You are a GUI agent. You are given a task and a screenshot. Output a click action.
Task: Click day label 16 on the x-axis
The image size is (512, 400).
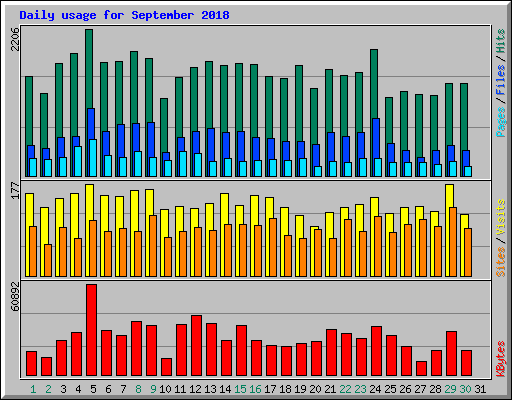click(x=255, y=389)
